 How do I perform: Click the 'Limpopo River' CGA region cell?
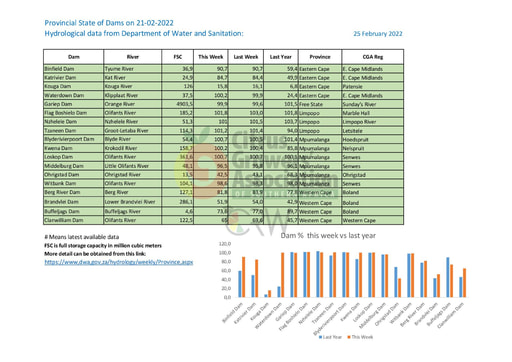point(373,122)
